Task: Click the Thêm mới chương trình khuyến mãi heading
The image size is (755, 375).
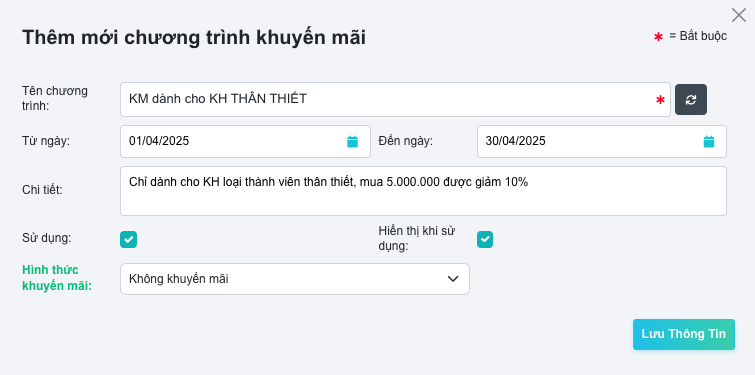Action: coord(194,38)
